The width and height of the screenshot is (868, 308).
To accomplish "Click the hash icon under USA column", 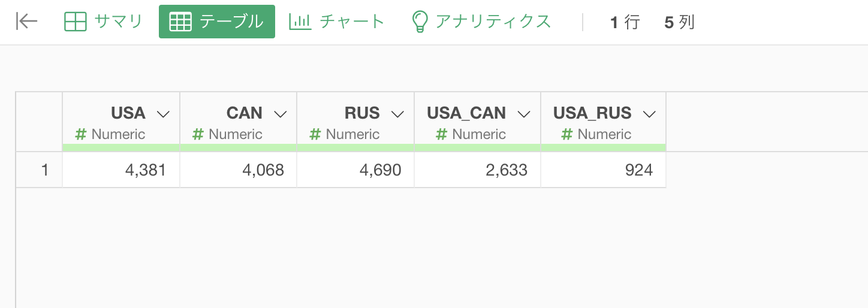I will 81,134.
